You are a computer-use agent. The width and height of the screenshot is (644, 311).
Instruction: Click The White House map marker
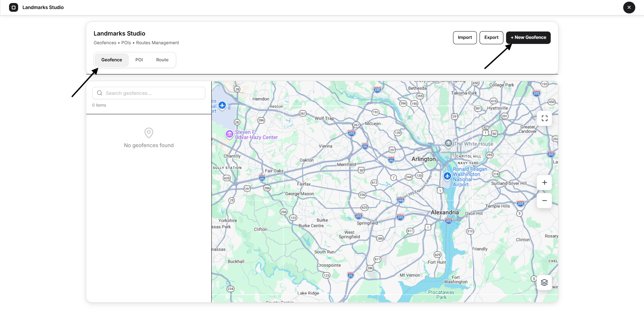coord(448,143)
